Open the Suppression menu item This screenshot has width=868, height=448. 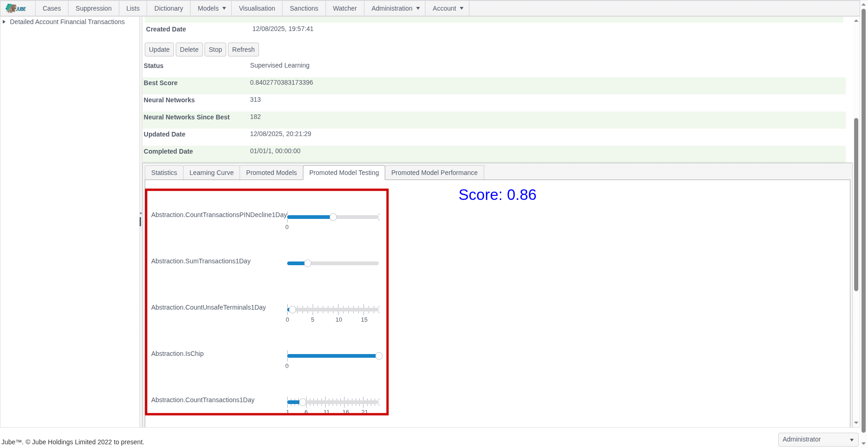tap(93, 8)
